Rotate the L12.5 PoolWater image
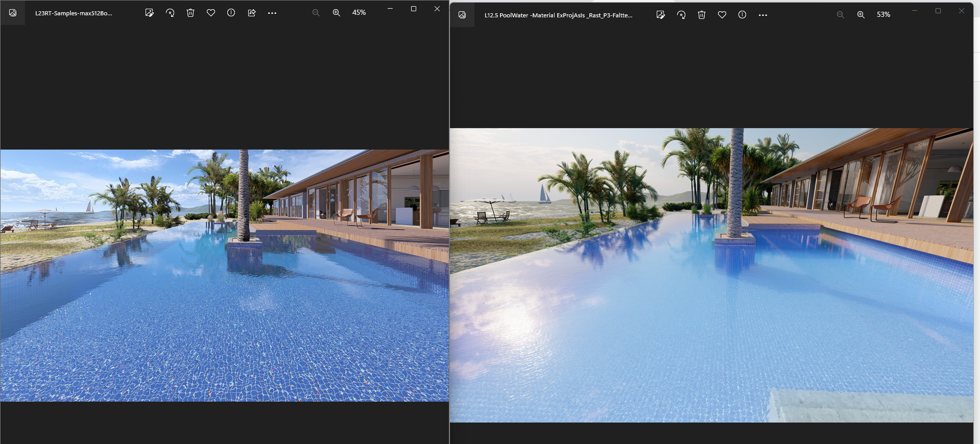Image resolution: width=980 pixels, height=444 pixels. 681,15
